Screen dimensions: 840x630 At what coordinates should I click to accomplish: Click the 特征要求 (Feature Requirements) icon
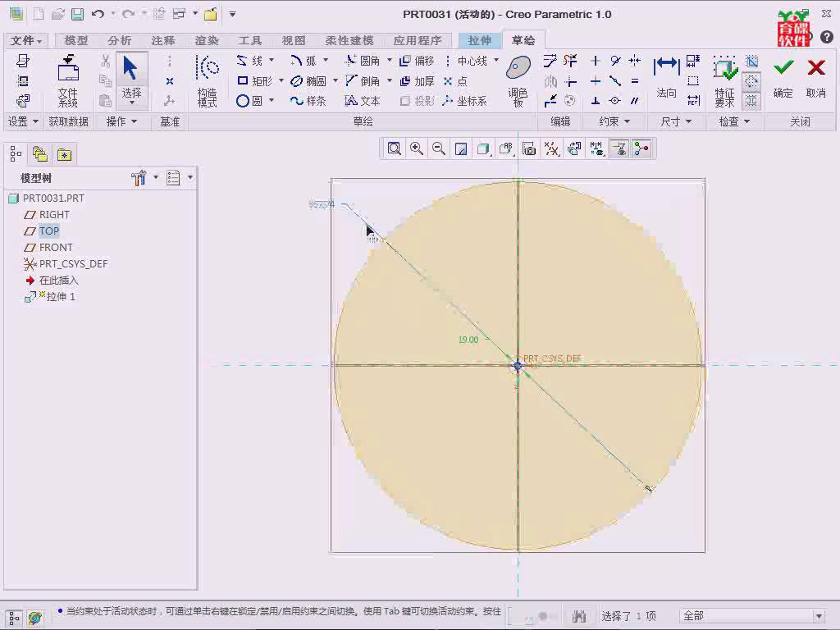coord(725,80)
